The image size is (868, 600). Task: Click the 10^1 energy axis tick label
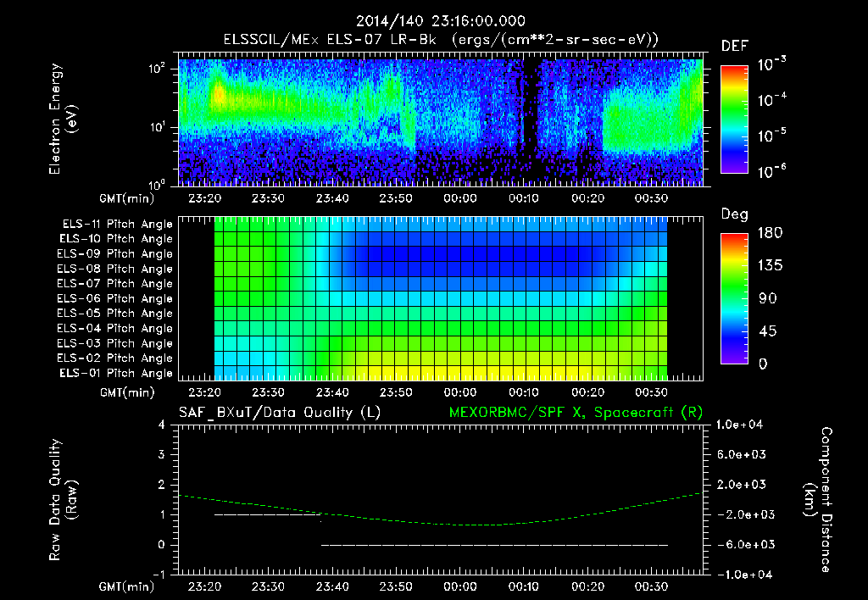(x=157, y=127)
